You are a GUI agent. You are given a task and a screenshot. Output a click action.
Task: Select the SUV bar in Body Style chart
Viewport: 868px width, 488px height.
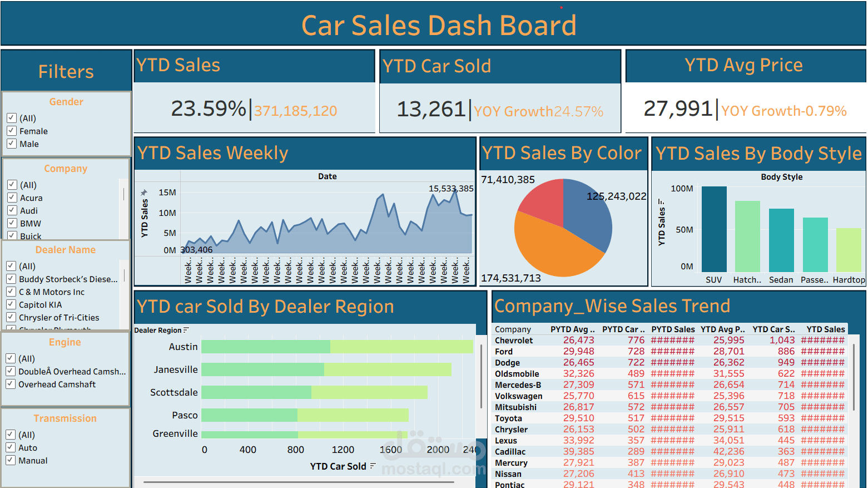714,229
